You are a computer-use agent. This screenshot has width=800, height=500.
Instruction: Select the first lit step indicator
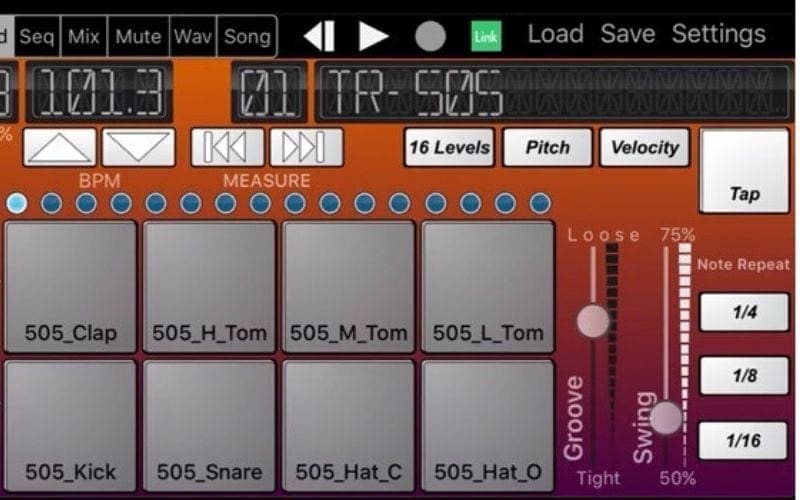[17, 203]
